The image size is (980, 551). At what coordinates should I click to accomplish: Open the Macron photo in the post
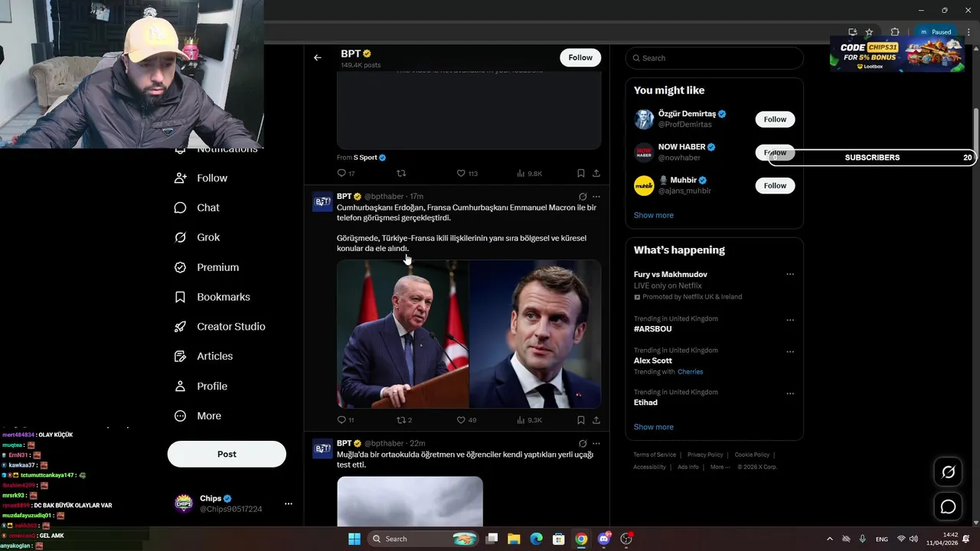pyautogui.click(x=535, y=334)
